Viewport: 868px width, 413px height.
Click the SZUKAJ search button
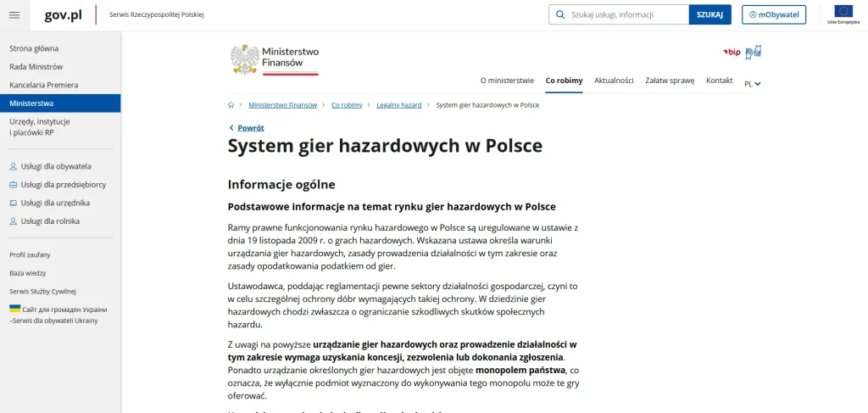coord(709,15)
